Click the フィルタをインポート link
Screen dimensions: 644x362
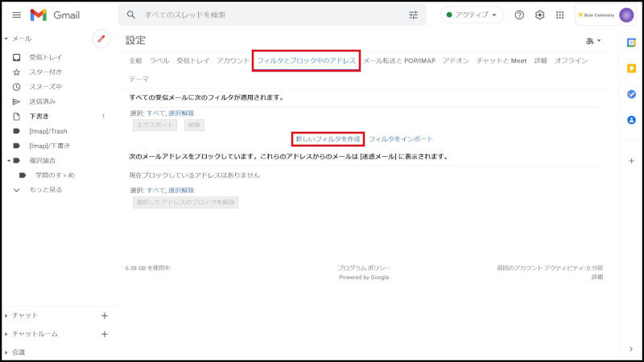[401, 139]
